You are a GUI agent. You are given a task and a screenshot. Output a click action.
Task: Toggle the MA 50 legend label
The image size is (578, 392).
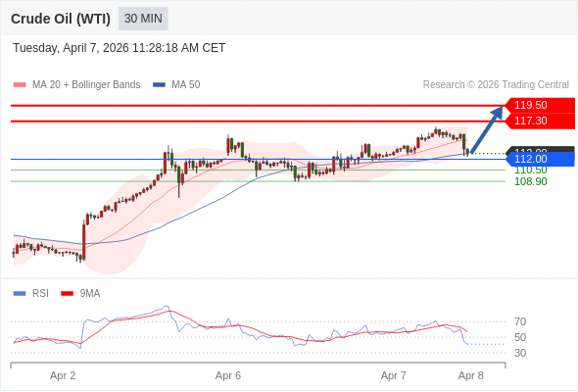click(186, 85)
